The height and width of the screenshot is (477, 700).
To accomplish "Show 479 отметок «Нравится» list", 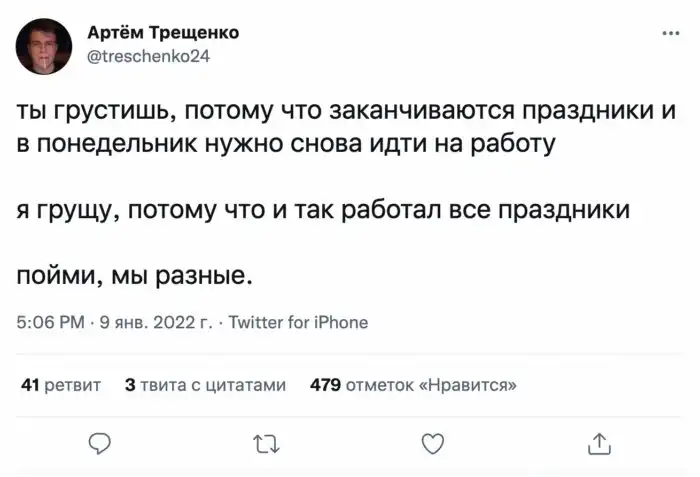I will coord(413,383).
